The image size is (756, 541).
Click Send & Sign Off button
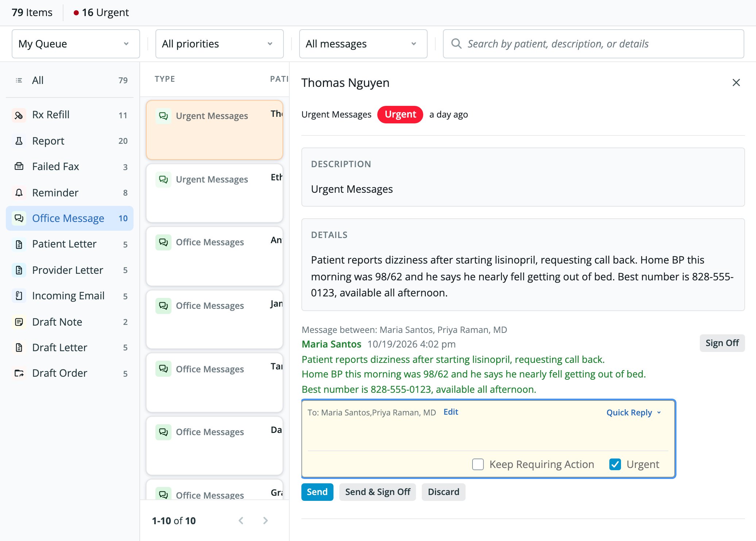click(378, 492)
